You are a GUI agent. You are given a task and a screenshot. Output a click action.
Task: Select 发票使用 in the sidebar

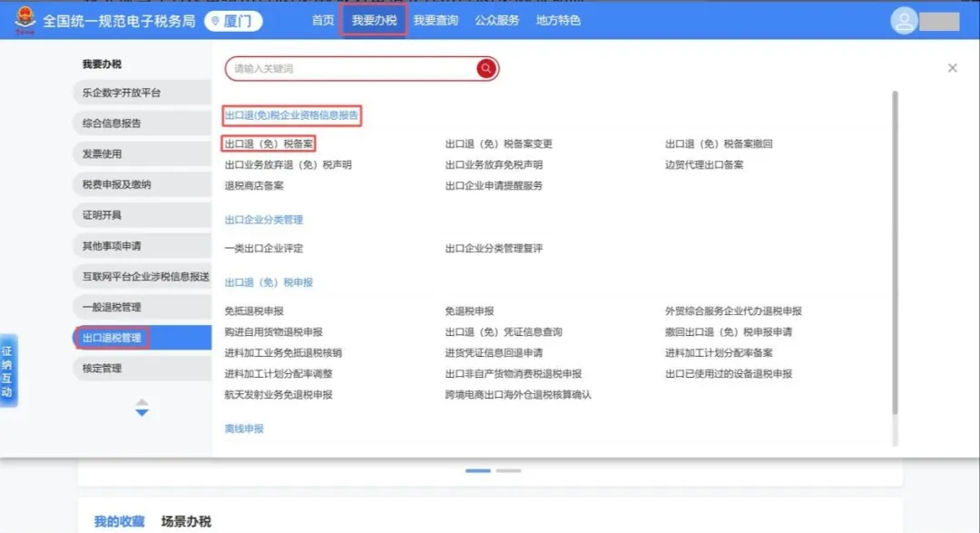[x=103, y=153]
